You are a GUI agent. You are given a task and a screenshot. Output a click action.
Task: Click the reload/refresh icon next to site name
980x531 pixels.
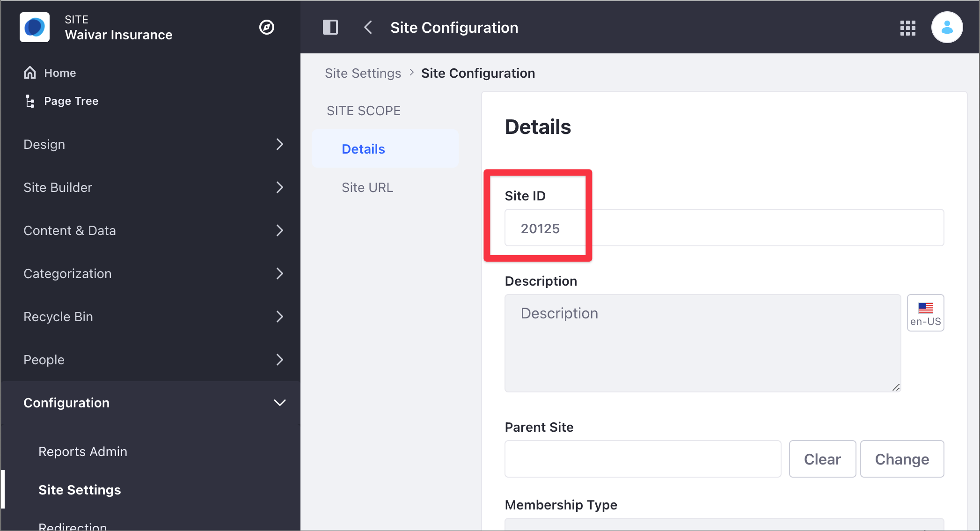[267, 28]
